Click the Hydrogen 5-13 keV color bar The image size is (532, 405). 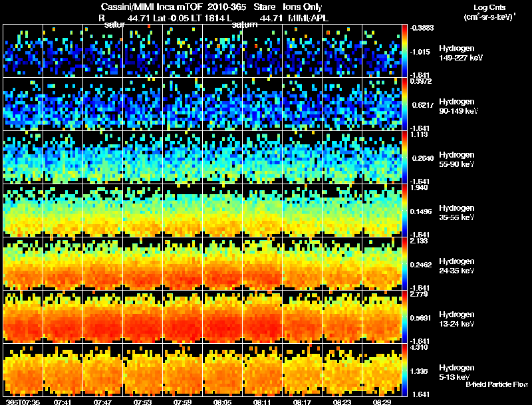point(404,370)
